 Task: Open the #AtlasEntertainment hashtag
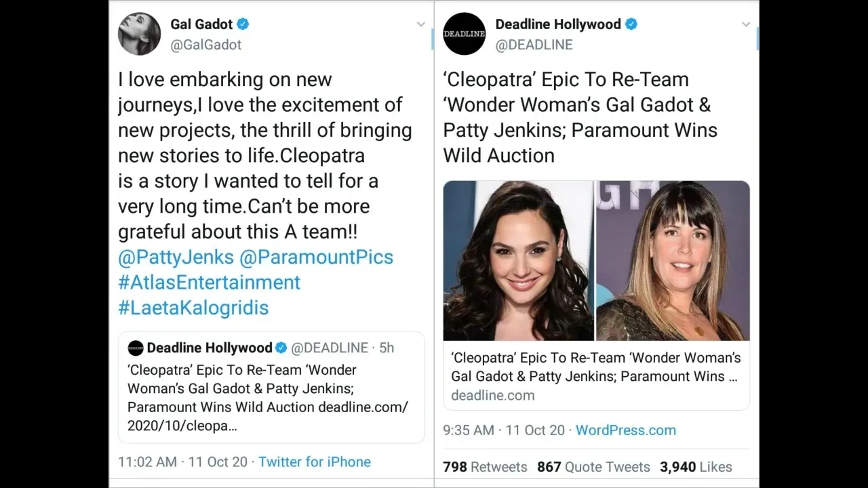pos(209,282)
